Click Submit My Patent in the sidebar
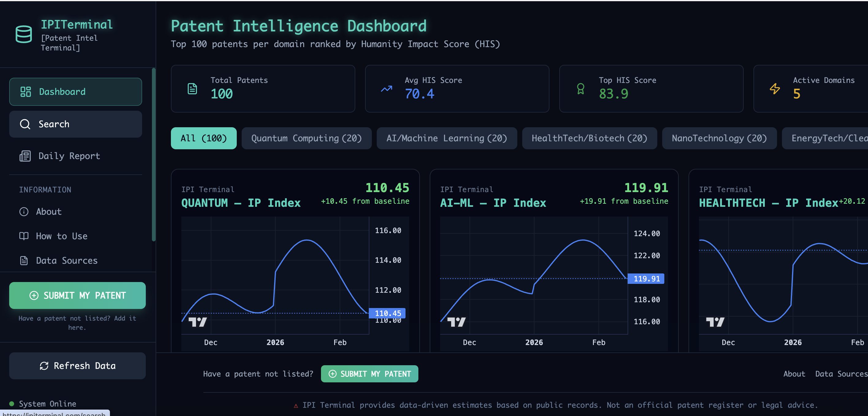868x416 pixels. click(x=77, y=295)
